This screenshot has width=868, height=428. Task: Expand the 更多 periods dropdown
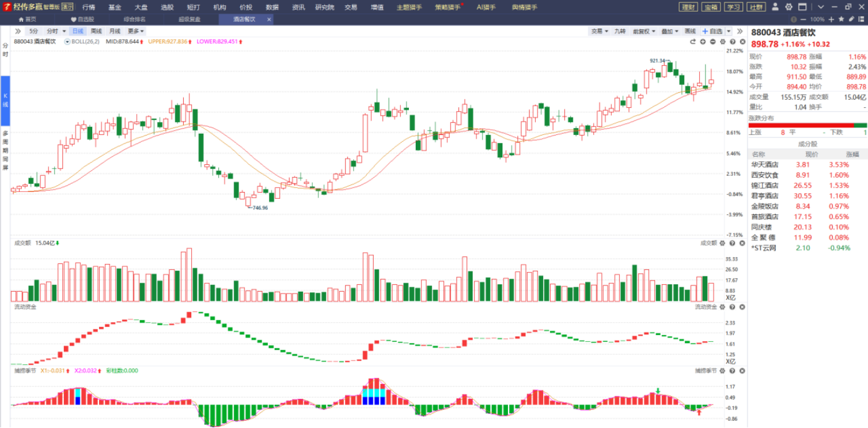pyautogui.click(x=135, y=31)
